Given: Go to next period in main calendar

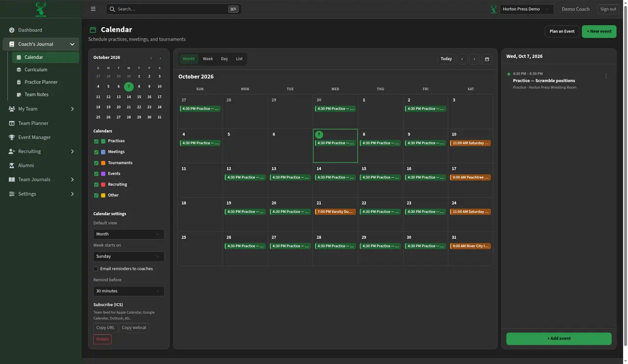Looking at the screenshot, I should (474, 59).
